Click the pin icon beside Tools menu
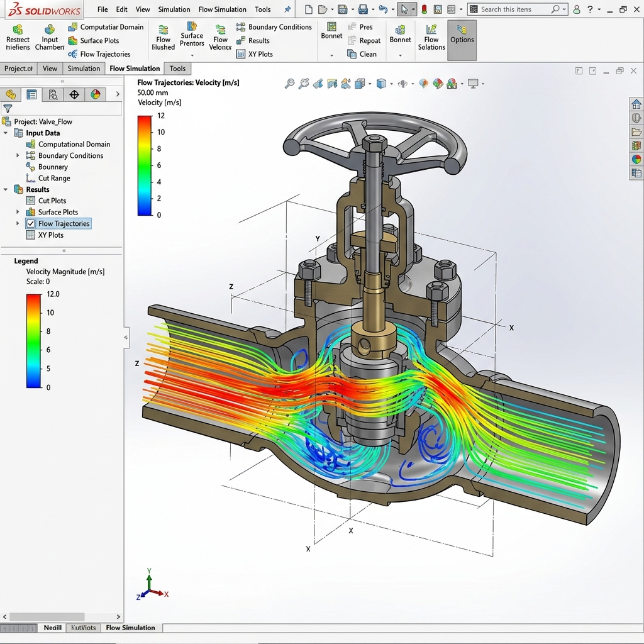 coord(287,9)
